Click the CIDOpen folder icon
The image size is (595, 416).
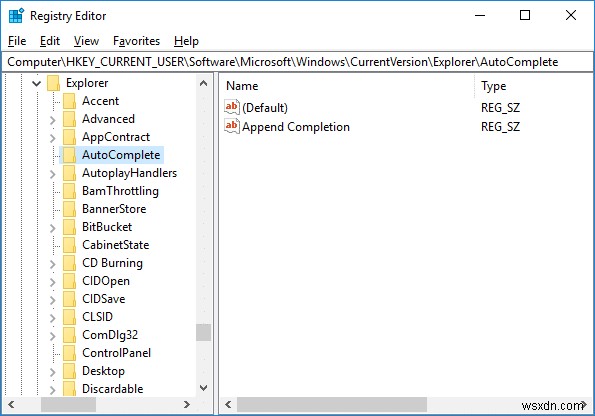pyautogui.click(x=69, y=281)
